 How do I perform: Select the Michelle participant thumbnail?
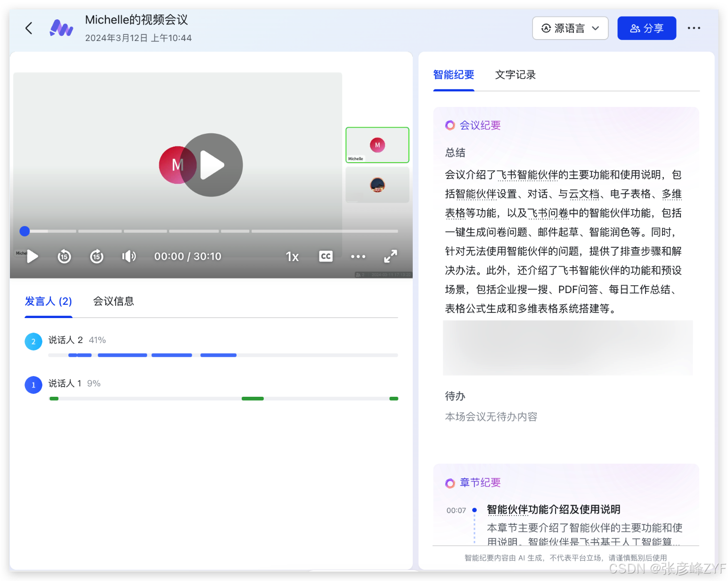pyautogui.click(x=377, y=145)
